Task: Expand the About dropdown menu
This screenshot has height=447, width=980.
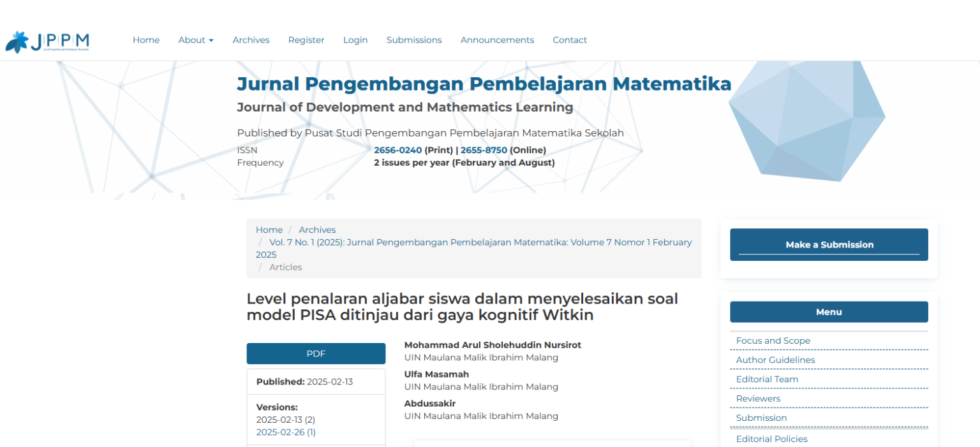Action: pyautogui.click(x=196, y=40)
